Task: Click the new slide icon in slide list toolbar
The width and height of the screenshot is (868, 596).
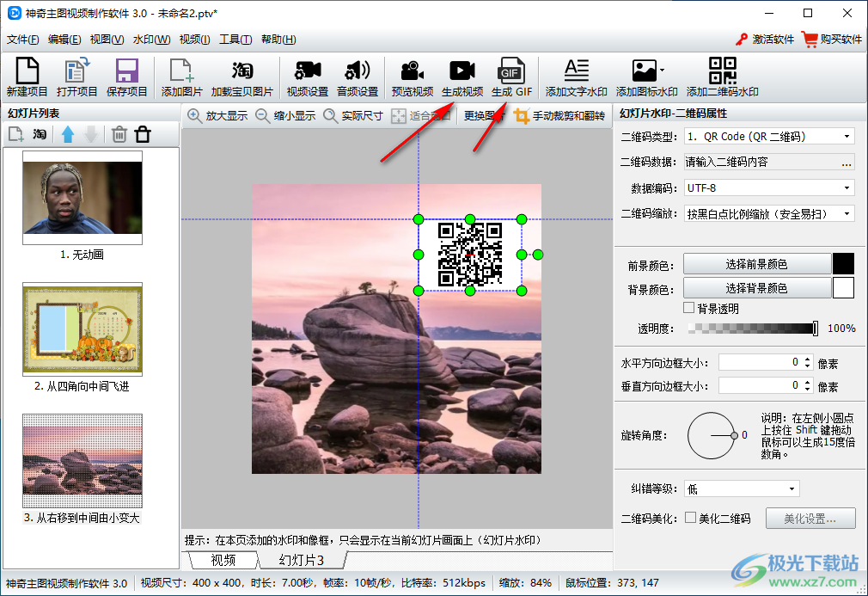Action: click(x=16, y=134)
